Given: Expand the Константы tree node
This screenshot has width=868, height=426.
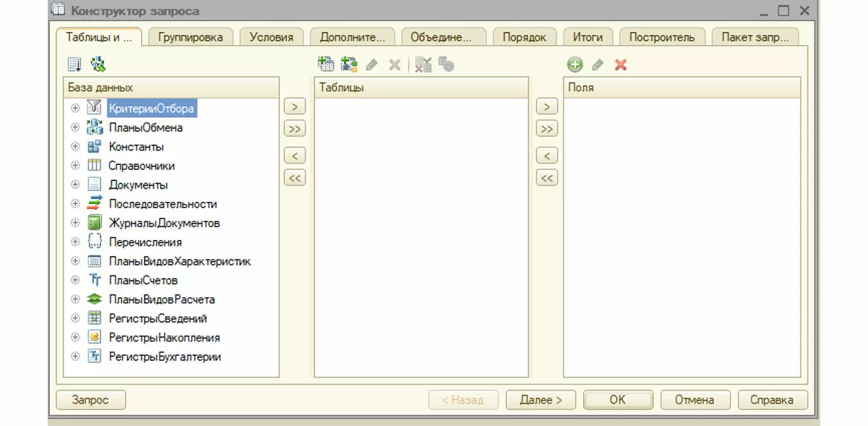Looking at the screenshot, I should [75, 147].
